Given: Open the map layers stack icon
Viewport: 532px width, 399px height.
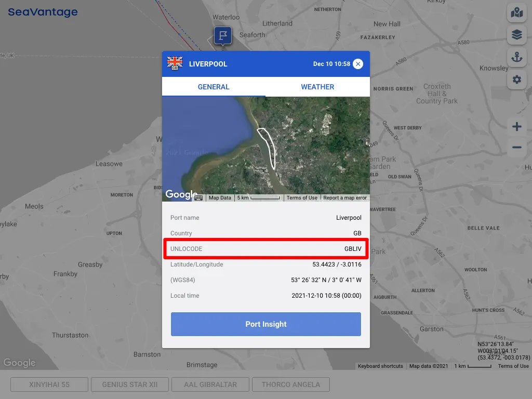Looking at the screenshot, I should (x=517, y=35).
